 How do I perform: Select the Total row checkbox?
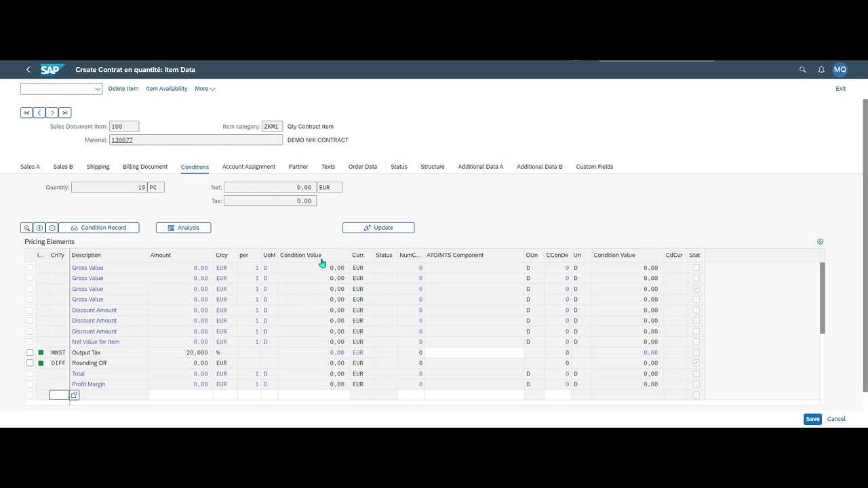tap(30, 373)
